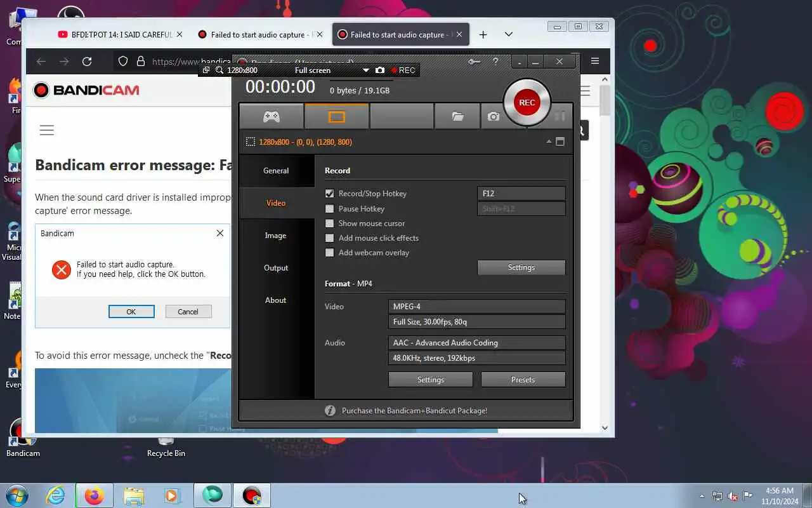Click the Firefox taskbar icon
The height and width of the screenshot is (508, 812).
click(94, 495)
